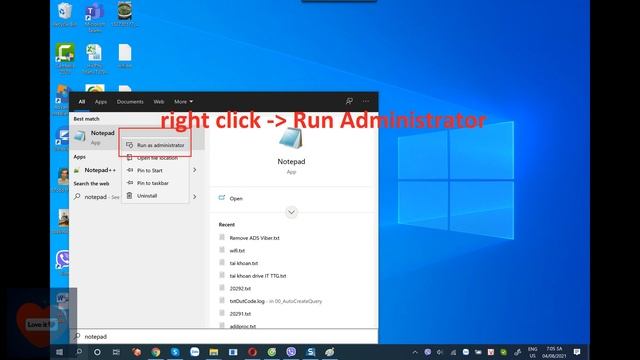Switch to the Documents search tab
Screen dimensions: 640x360
click(130, 102)
